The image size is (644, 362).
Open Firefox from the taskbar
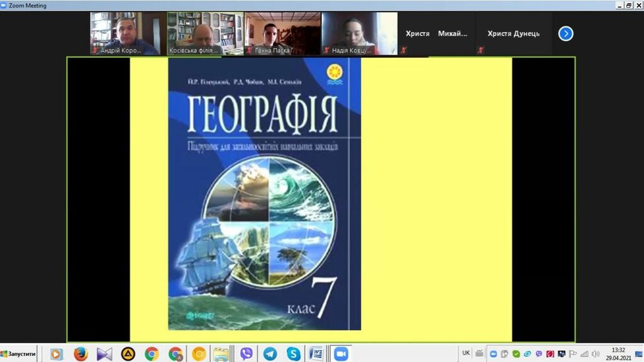point(80,354)
